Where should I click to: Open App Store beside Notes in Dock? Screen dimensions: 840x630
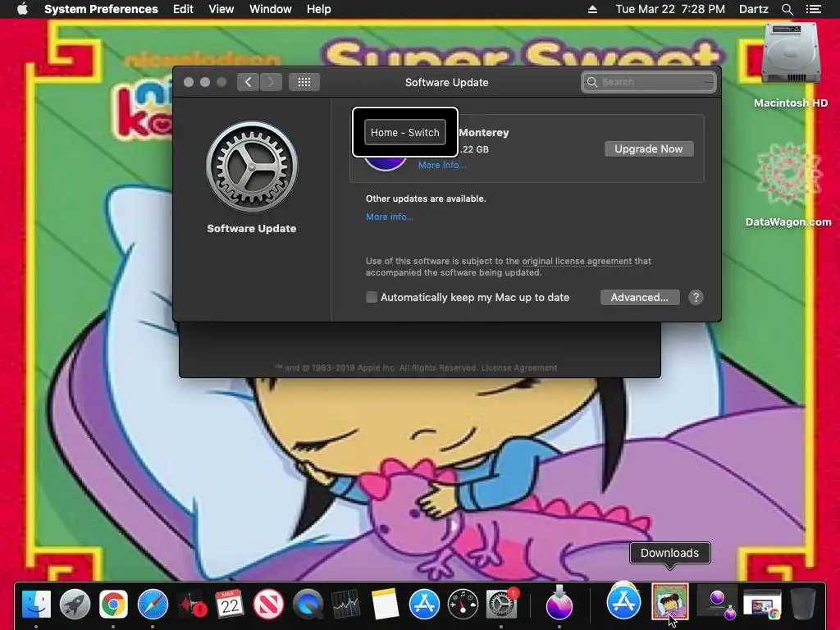coord(424,605)
